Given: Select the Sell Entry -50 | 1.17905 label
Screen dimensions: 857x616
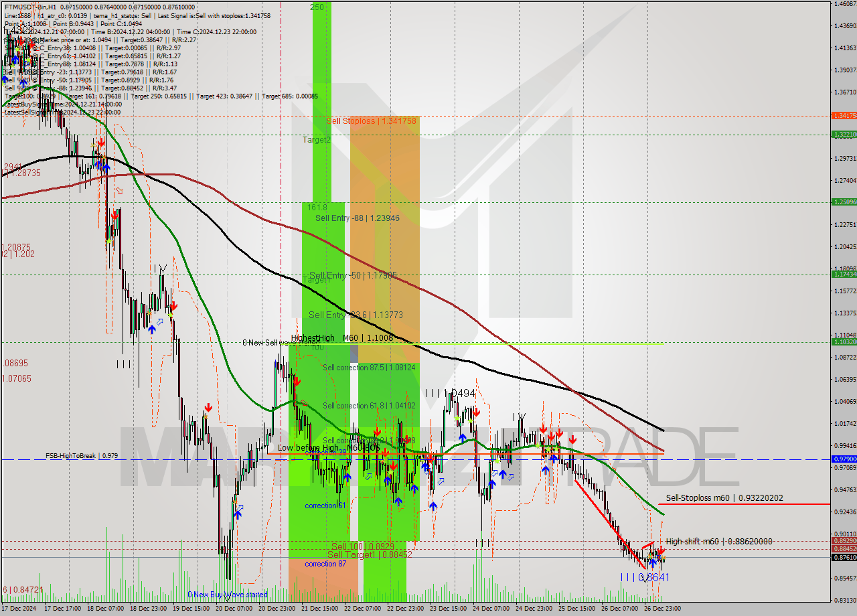Looking at the screenshot, I should coord(353,275).
